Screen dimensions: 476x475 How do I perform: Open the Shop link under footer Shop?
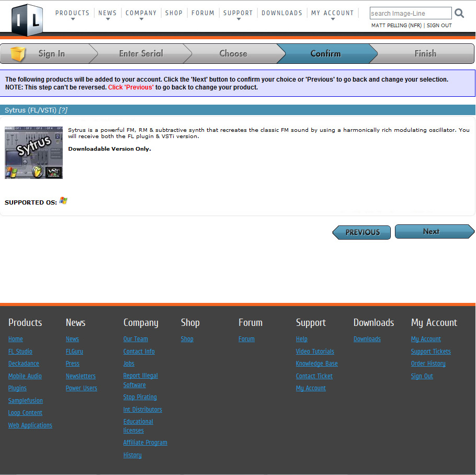(187, 339)
